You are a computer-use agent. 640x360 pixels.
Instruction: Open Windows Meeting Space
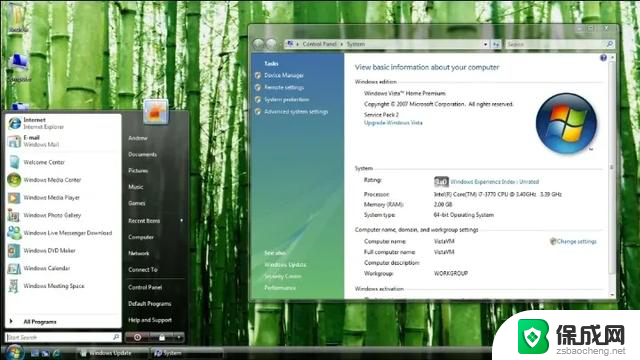coord(63,286)
